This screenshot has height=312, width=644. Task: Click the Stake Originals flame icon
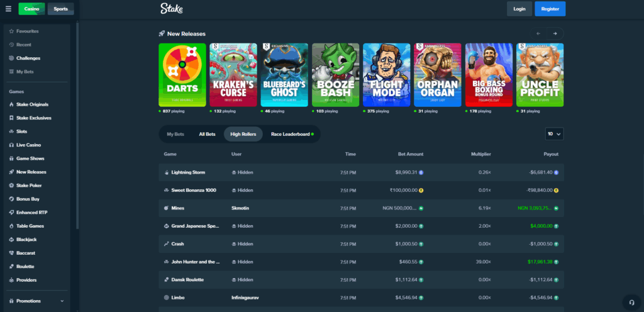coord(11,104)
